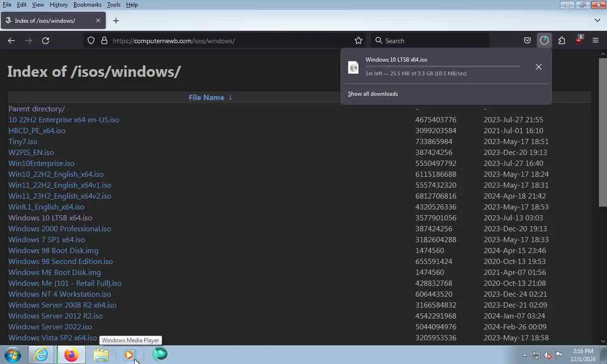Download Windows 7 SP1 x64.iso
This screenshot has width=607, height=364.
click(x=46, y=239)
